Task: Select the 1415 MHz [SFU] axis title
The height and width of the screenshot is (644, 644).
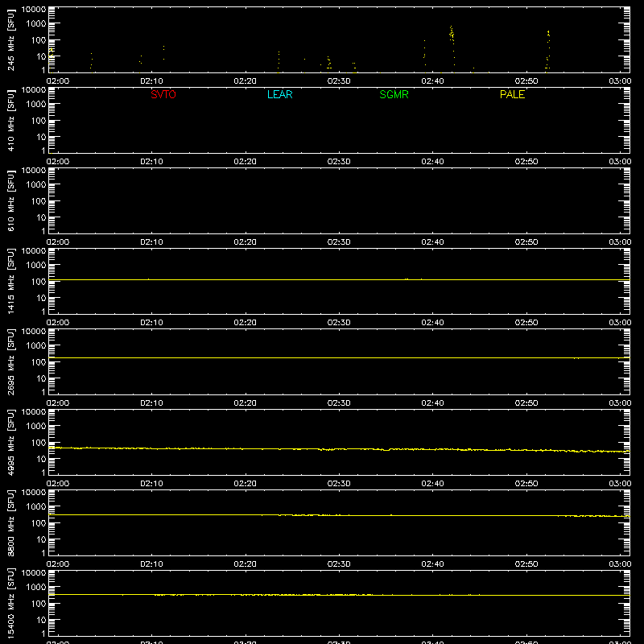Action: point(10,281)
